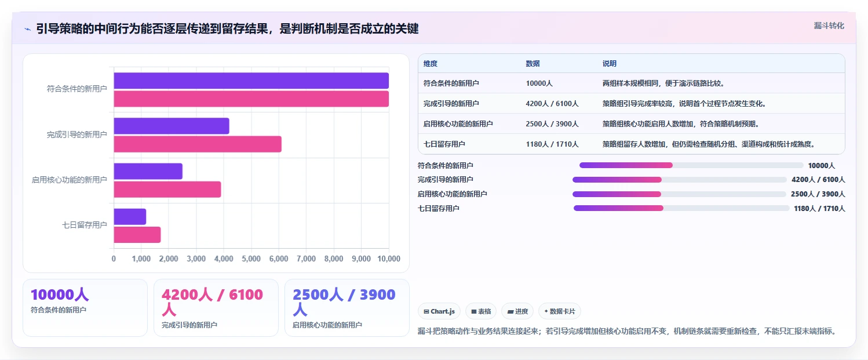Click the caption 符合条件的新用户 under the 10000人 card

[59, 310]
